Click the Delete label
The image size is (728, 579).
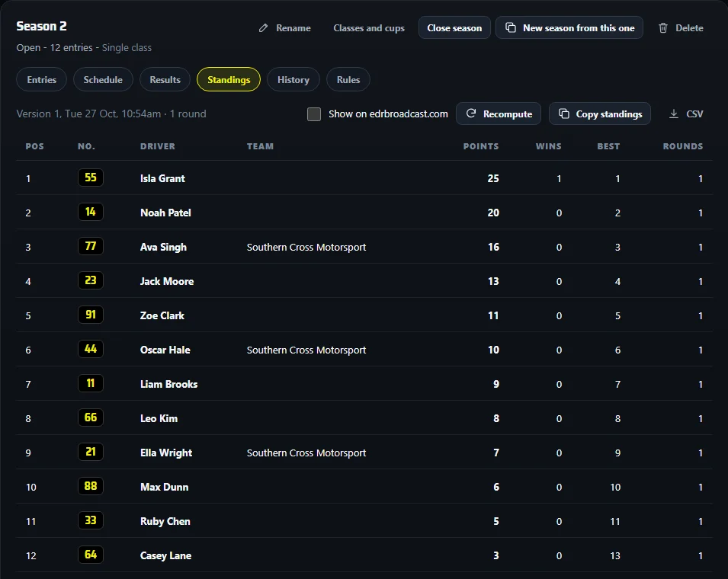[689, 28]
